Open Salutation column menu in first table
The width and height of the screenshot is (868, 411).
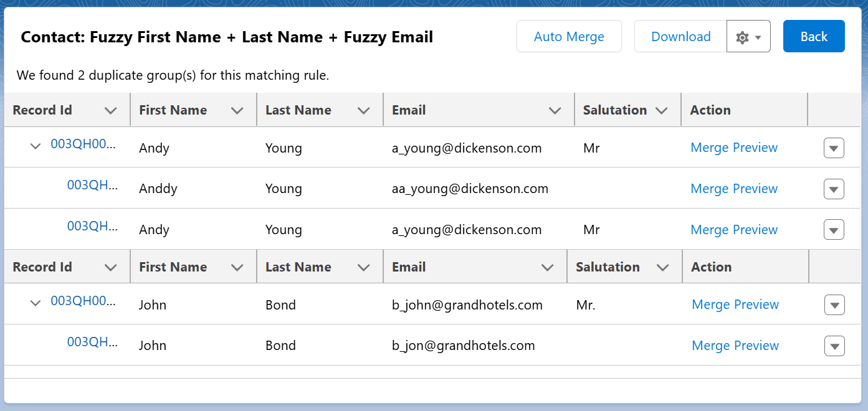pyautogui.click(x=662, y=110)
